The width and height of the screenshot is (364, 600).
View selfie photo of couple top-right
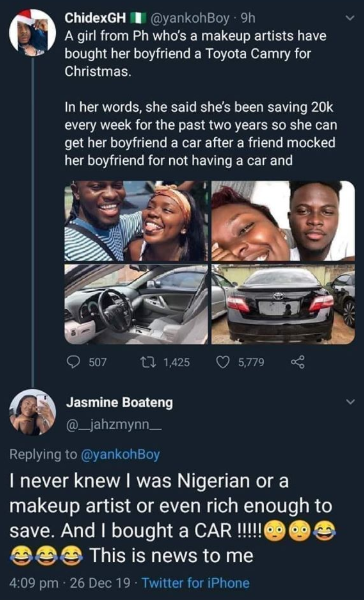[x=283, y=221]
